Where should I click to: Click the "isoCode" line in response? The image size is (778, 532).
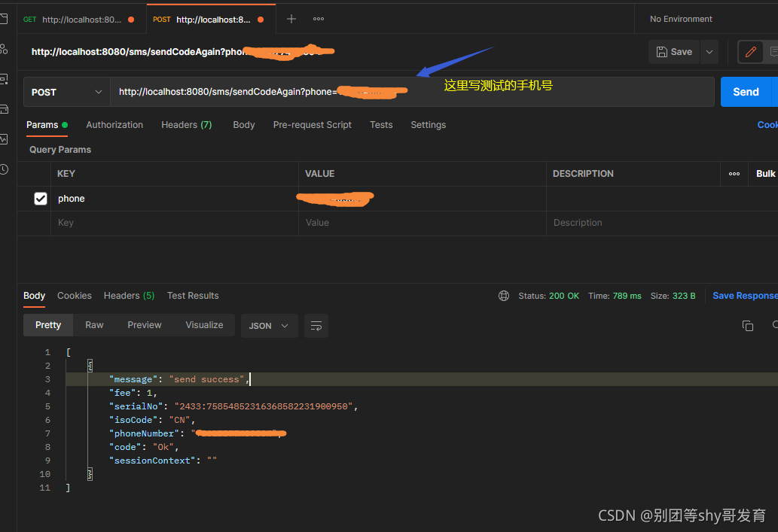[x=152, y=421]
